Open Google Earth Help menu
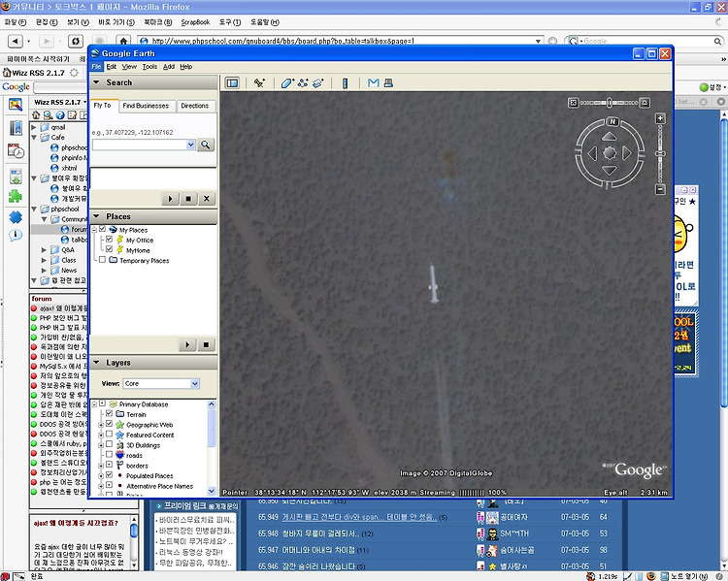Screen dimensions: 728x581 point(185,67)
